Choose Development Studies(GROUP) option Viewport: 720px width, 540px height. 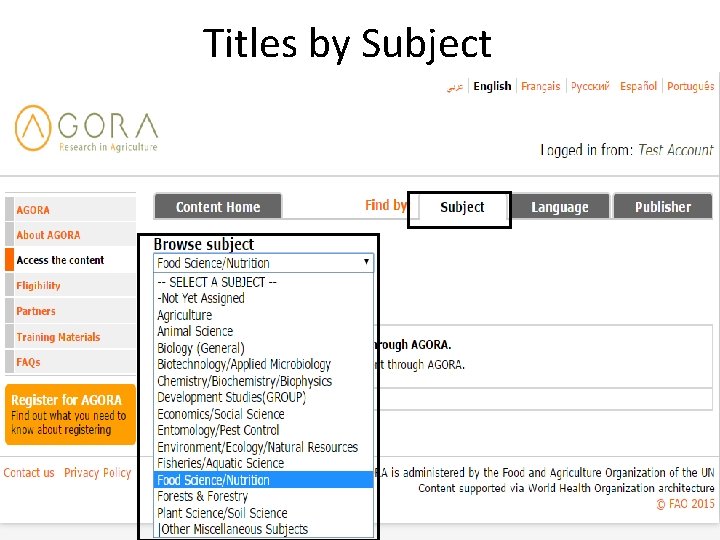[x=264, y=397]
